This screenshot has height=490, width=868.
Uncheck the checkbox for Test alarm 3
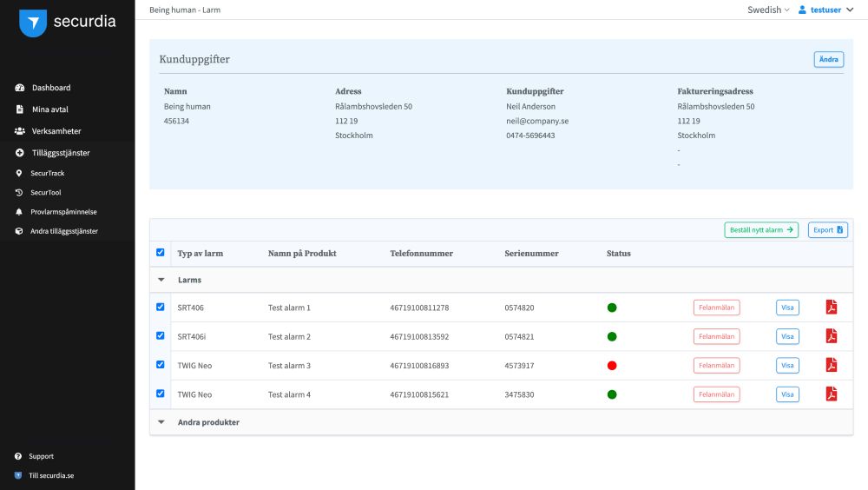(x=160, y=365)
